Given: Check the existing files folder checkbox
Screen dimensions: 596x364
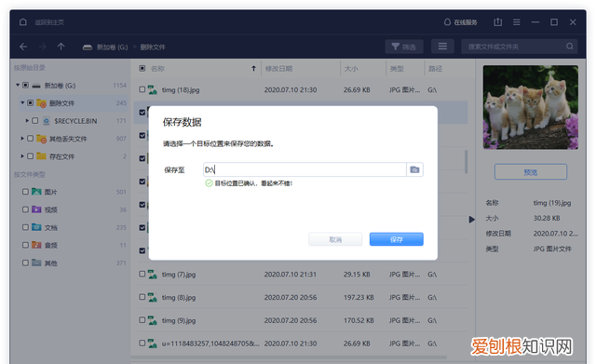Looking at the screenshot, I should 30,156.
